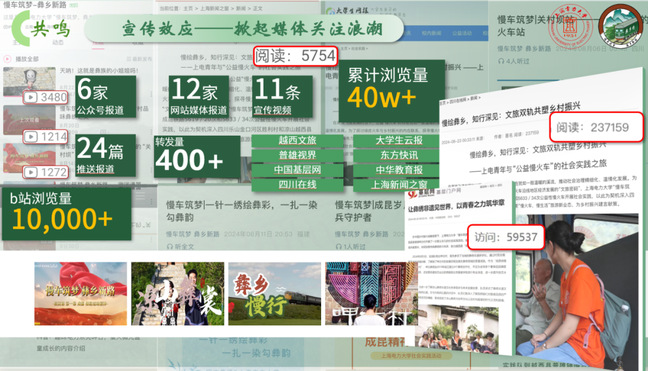Click the play icon beside 1214
This screenshot has width=648, height=371.
pyautogui.click(x=31, y=136)
